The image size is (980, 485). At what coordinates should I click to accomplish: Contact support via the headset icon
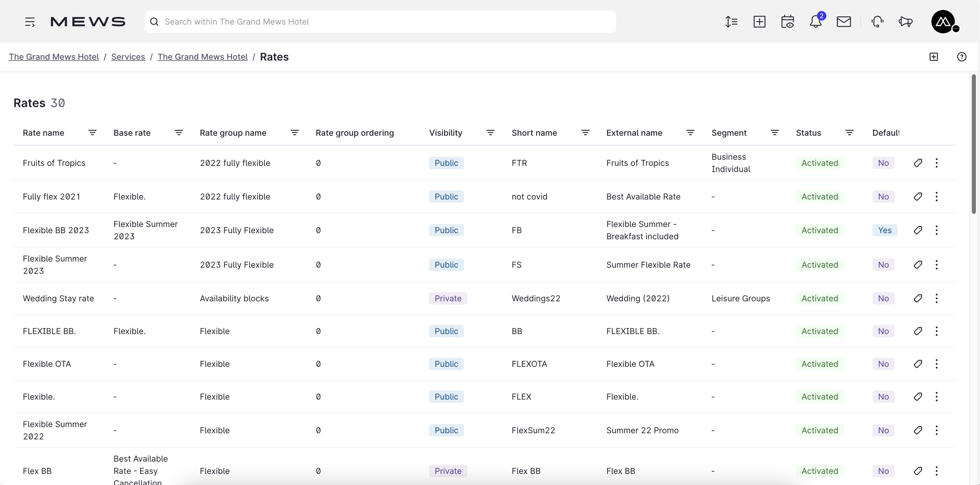point(877,22)
